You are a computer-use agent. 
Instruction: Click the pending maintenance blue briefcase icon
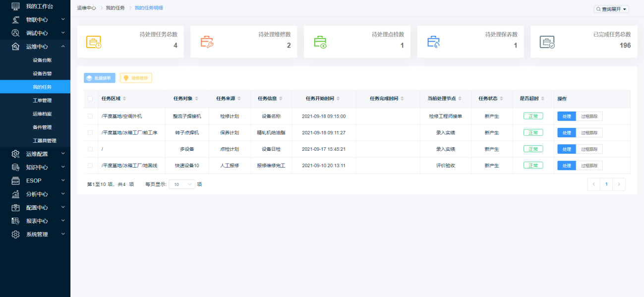433,42
